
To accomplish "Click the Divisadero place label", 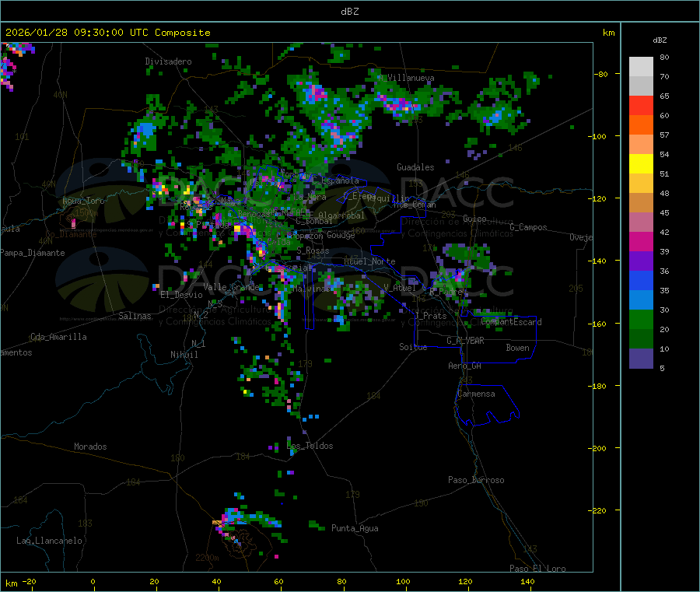I will coord(168,61).
